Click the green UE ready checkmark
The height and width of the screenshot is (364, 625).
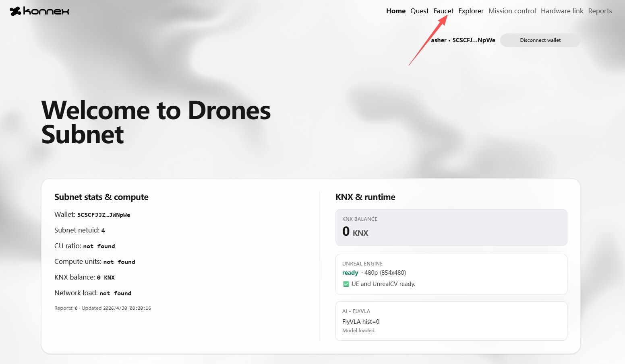[x=346, y=284]
